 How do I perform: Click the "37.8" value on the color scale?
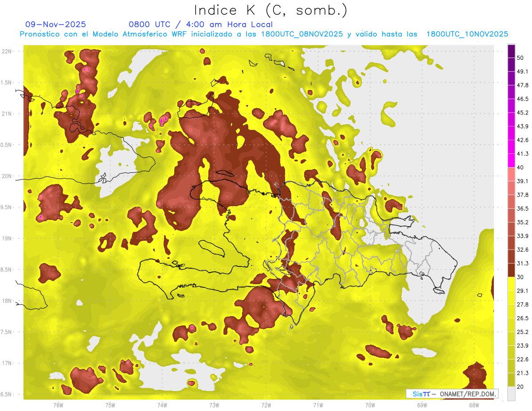[523, 195]
